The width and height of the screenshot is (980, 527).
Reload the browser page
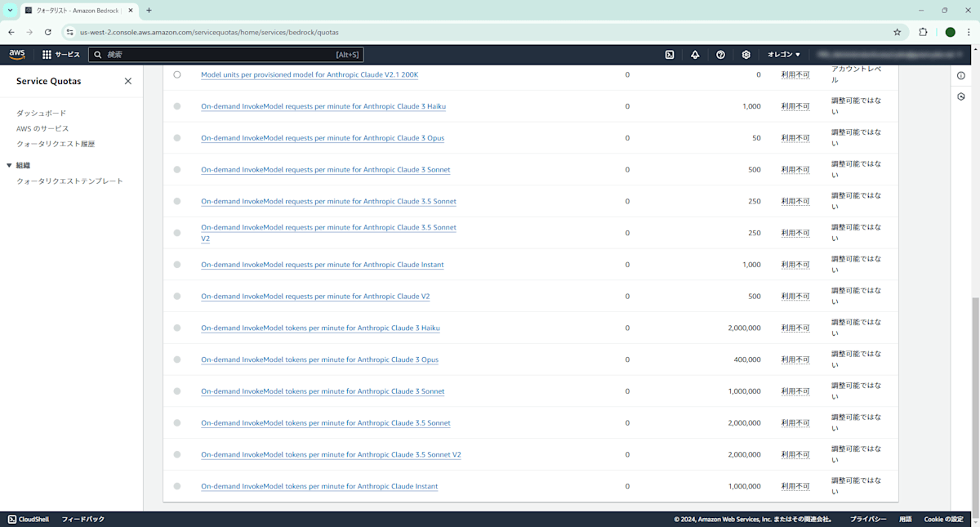[48, 32]
